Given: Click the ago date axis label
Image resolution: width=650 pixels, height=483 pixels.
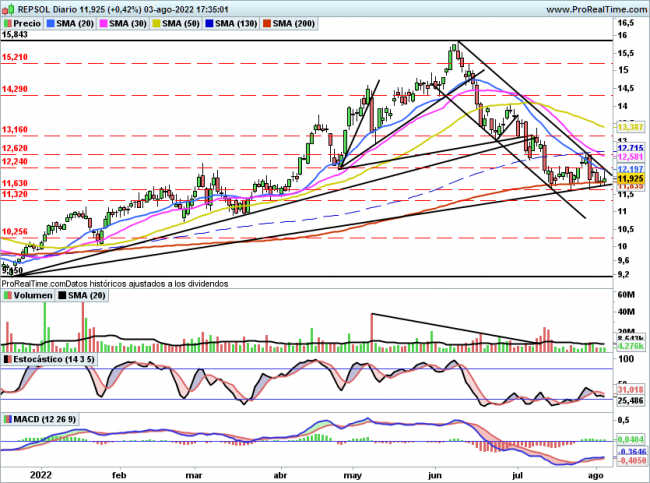Looking at the screenshot, I should (x=595, y=475).
